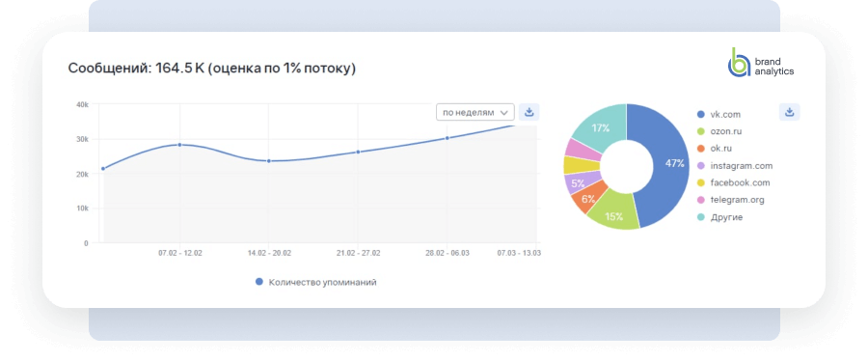Download the line chart data
This screenshot has width=868, height=362.
coord(529,112)
